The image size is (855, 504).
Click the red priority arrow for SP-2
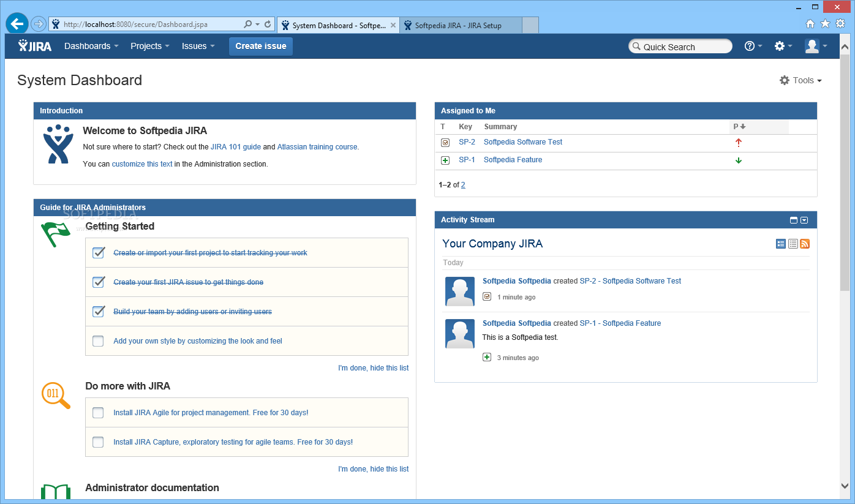coord(739,143)
